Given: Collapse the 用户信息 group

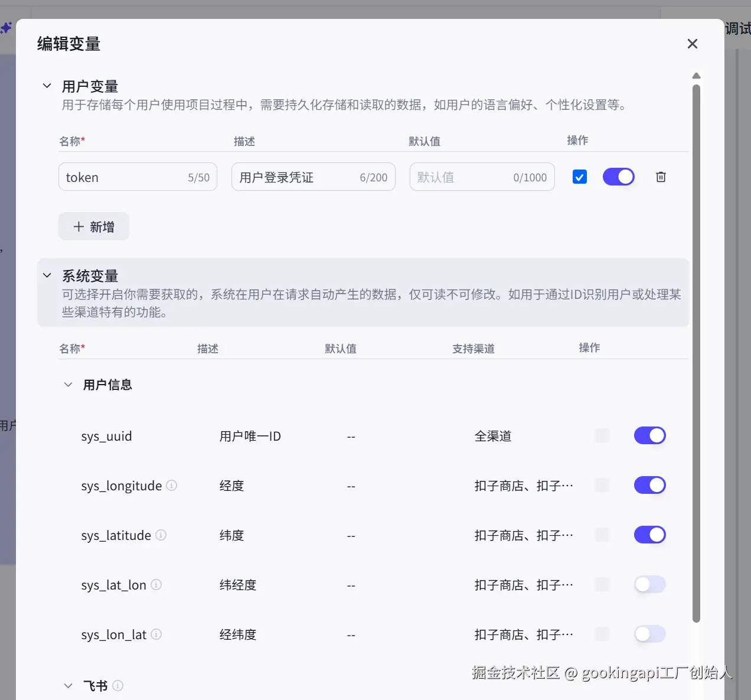Looking at the screenshot, I should 68,385.
